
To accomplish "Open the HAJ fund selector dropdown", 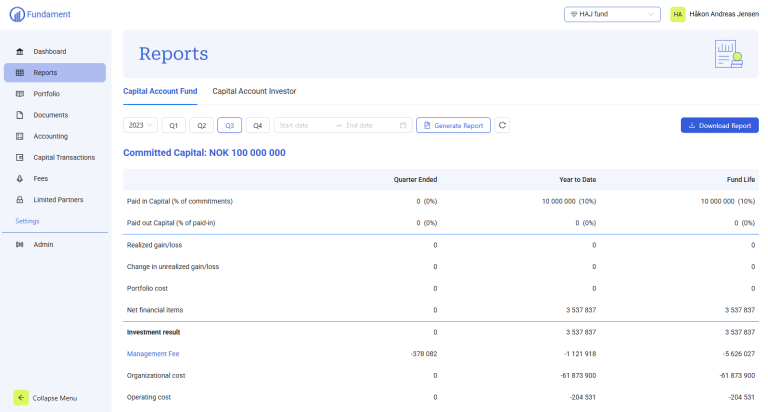I will point(612,14).
